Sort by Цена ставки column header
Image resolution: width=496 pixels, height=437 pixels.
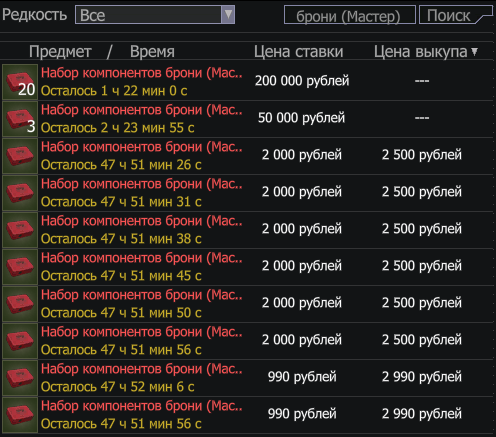coord(299,52)
